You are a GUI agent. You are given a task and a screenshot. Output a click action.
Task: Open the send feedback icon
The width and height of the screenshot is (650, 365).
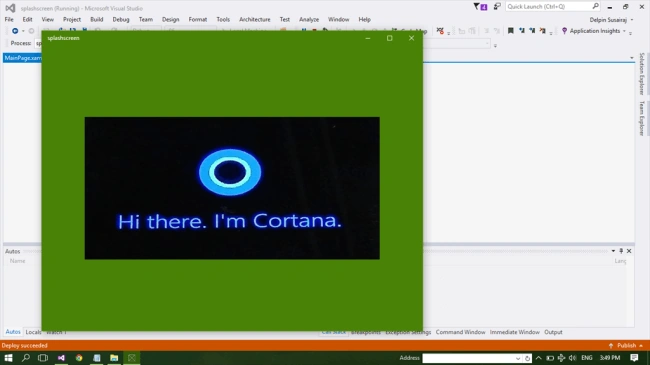pos(497,6)
